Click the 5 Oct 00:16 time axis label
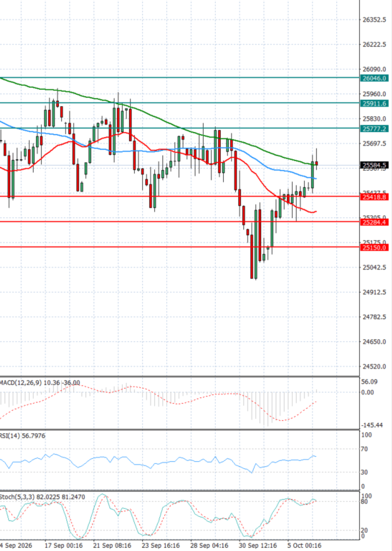Screen dimensions: 392x551 (305, 545)
